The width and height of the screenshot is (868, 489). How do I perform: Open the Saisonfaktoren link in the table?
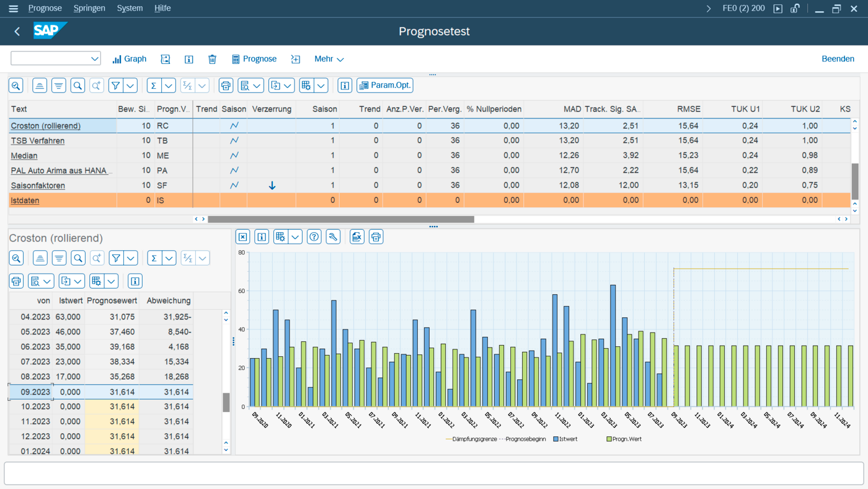pyautogui.click(x=38, y=186)
